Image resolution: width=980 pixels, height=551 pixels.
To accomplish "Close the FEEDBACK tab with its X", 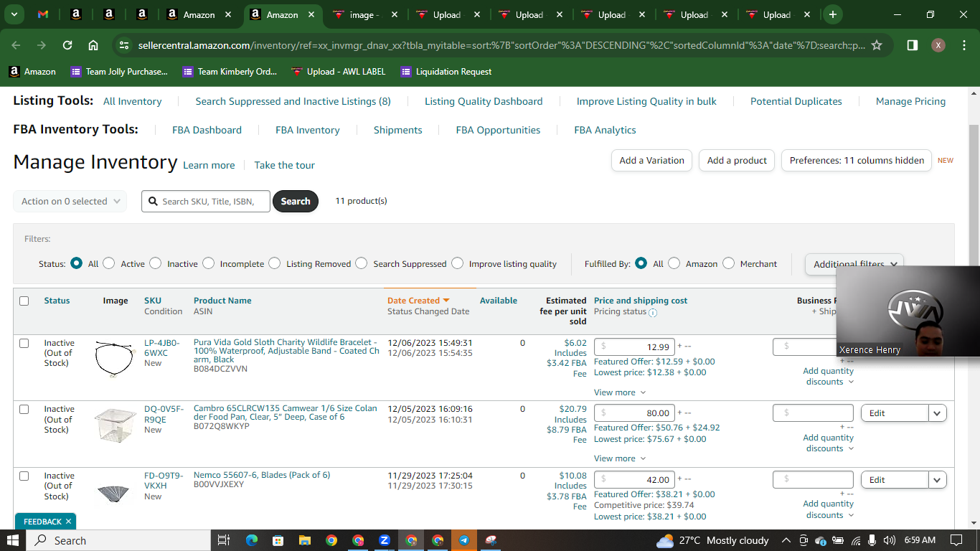I will (68, 522).
